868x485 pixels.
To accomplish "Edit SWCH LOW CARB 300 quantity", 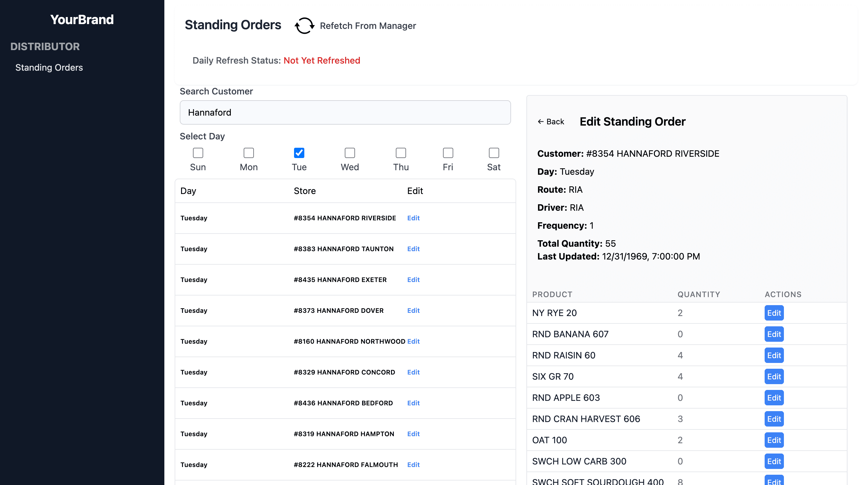I will [774, 462].
